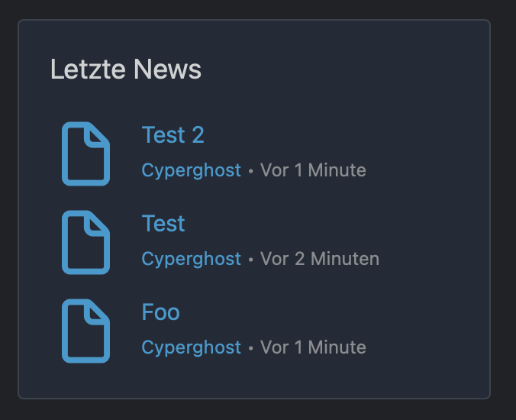Click blank area right of Test title

click(x=329, y=224)
